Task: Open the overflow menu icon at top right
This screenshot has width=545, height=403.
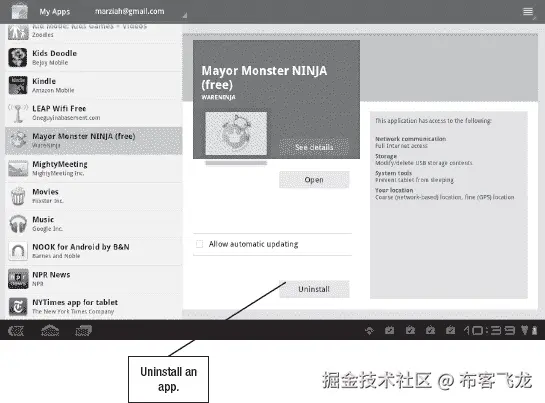Action: point(528,11)
